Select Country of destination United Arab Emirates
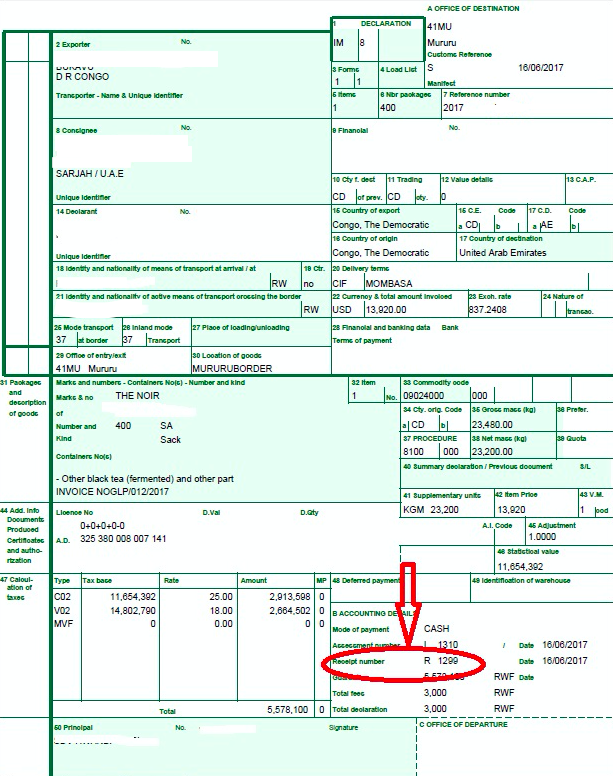Screen dimensions: 613x776 502,253
